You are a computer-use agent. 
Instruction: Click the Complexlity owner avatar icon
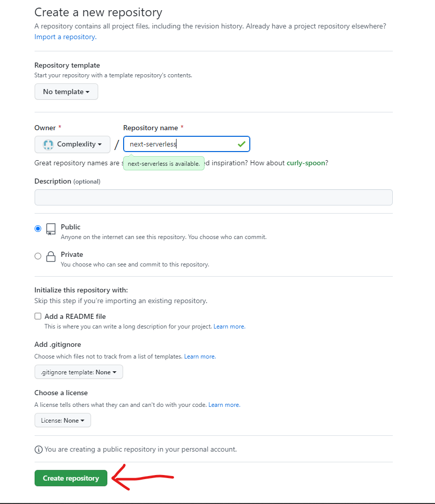point(48,144)
